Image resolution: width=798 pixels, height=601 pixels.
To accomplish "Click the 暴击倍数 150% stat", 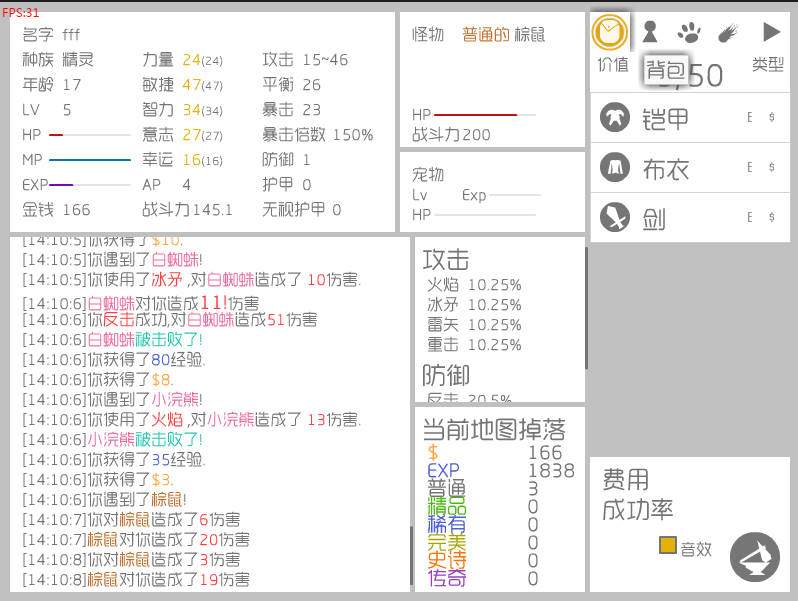I will [318, 135].
